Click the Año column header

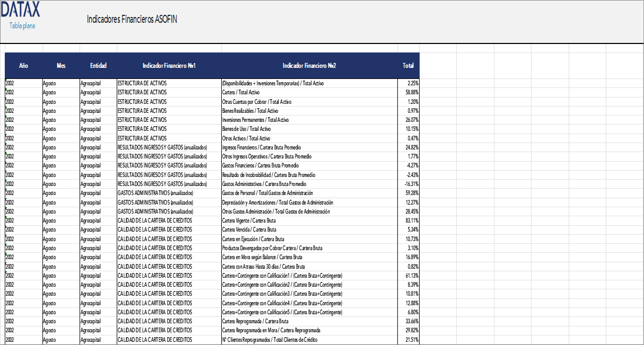pyautogui.click(x=24, y=66)
